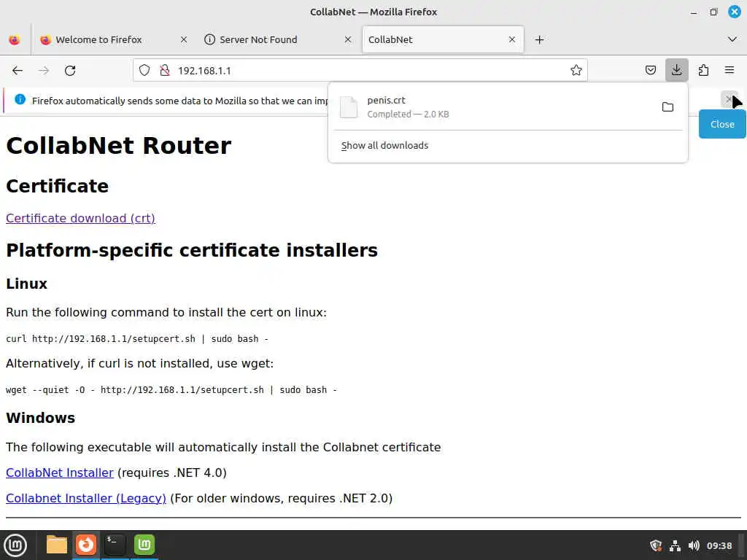Click the insecure connection padlock icon
Viewport: 747px width, 560px height.
(x=165, y=71)
